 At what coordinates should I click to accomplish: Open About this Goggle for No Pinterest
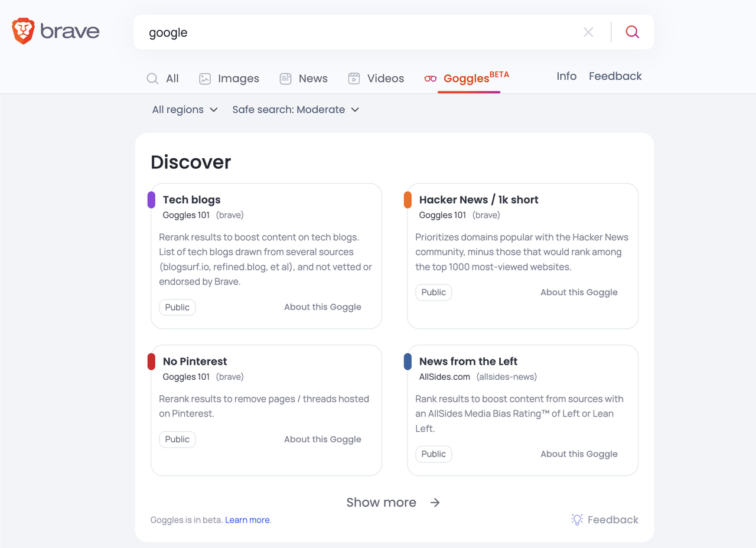pos(322,439)
